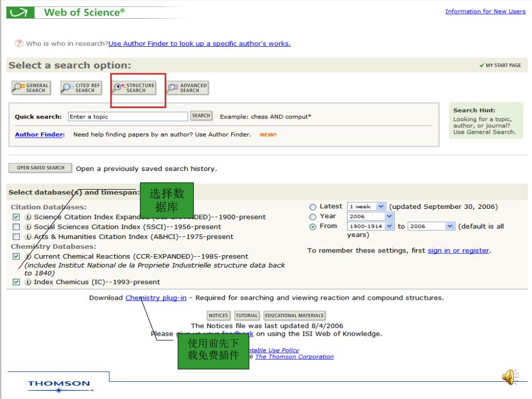
Task: Click the 'Citation Databases:' label
Action: 48,207
